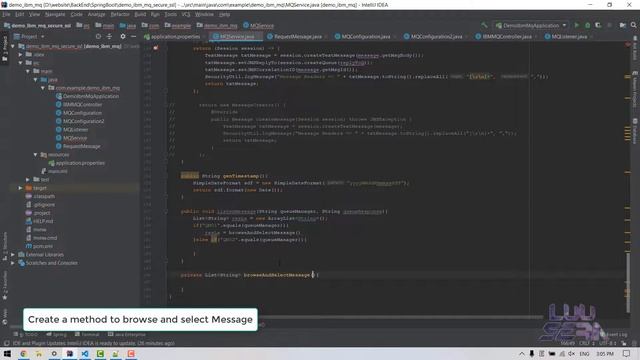Open the Spring tool window tab

click(56, 334)
